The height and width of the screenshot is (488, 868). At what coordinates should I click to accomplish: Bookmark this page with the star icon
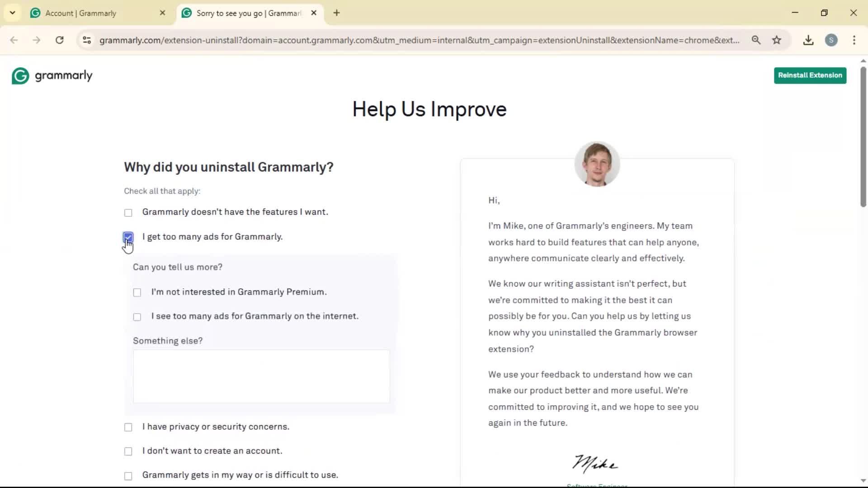pos(777,40)
